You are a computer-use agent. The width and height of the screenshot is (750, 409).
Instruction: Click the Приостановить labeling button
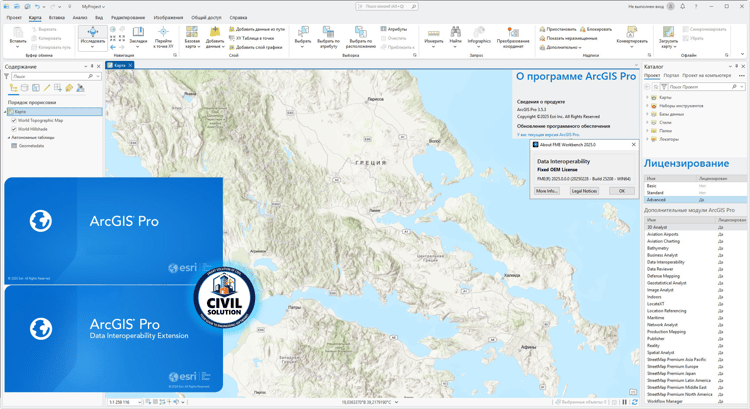(x=558, y=29)
